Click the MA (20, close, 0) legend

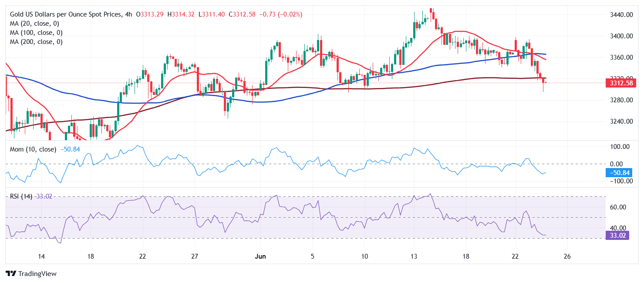[x=34, y=24]
